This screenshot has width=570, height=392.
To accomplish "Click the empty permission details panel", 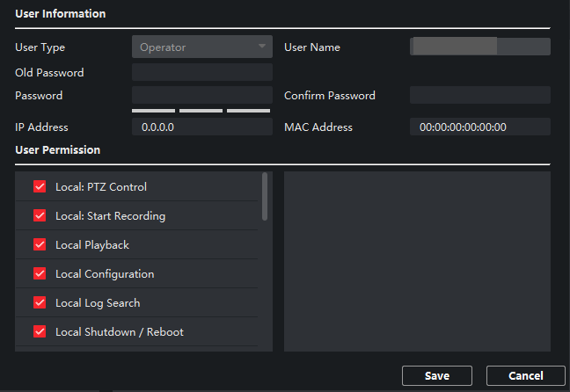I will pyautogui.click(x=417, y=262).
